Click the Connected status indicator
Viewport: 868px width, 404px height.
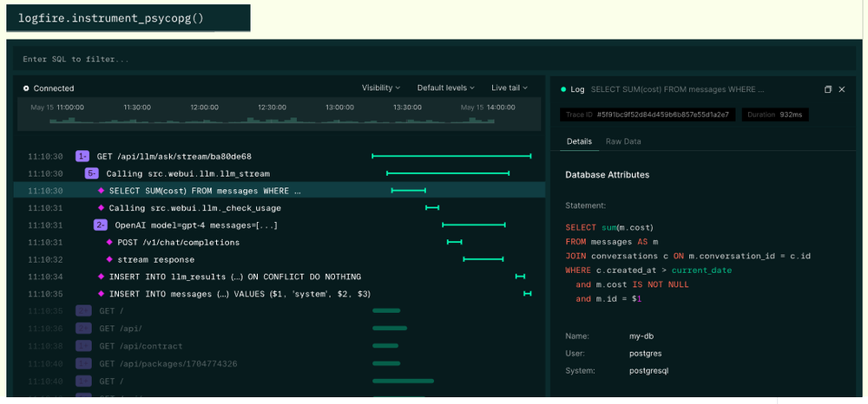(x=49, y=88)
